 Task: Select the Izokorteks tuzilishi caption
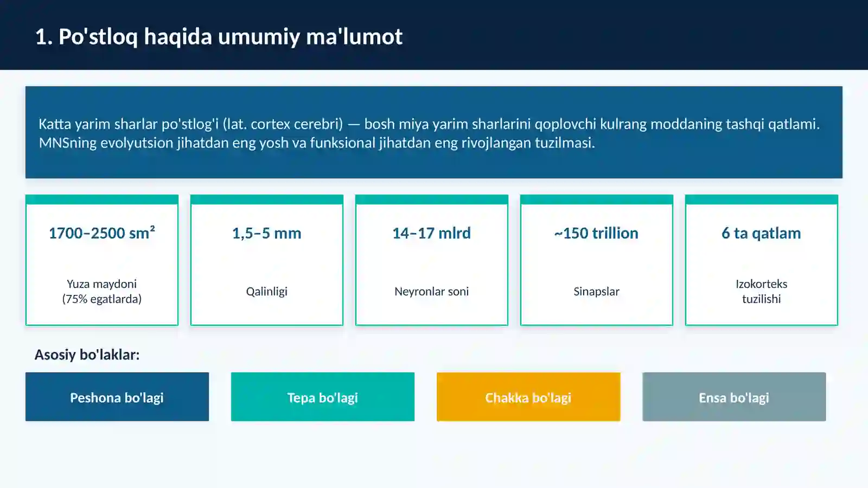point(762,291)
